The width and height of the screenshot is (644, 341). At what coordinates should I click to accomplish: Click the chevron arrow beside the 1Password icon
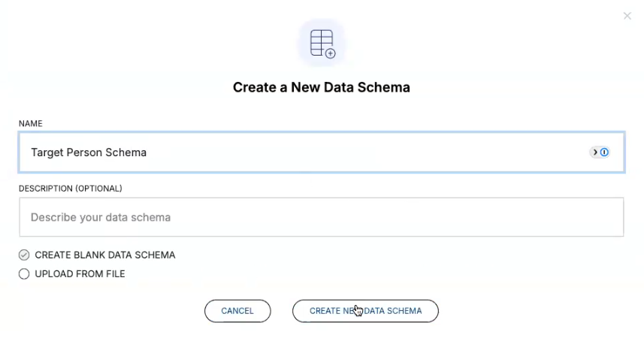(x=595, y=152)
